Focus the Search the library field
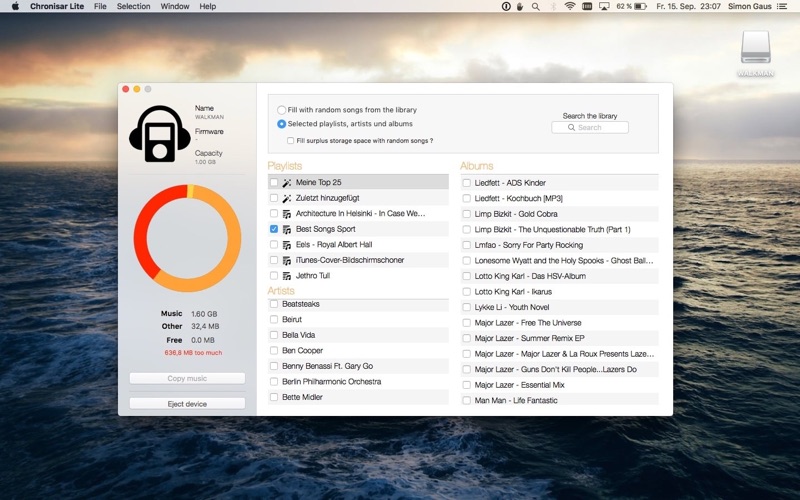Screen dimensions: 800x500 [x=590, y=128]
